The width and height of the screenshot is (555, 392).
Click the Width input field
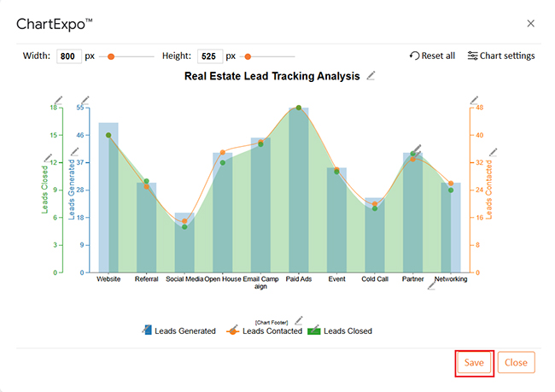click(x=68, y=56)
